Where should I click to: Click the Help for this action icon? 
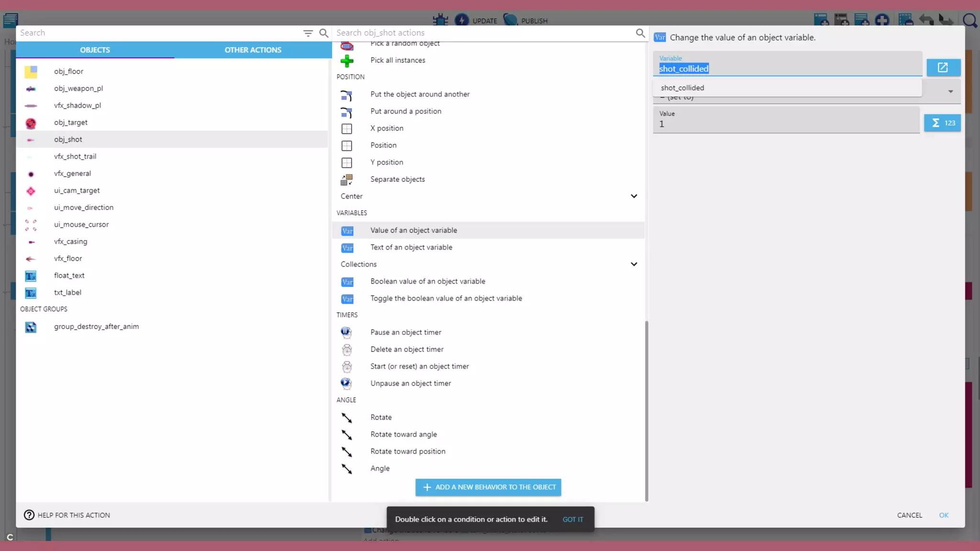pyautogui.click(x=29, y=515)
